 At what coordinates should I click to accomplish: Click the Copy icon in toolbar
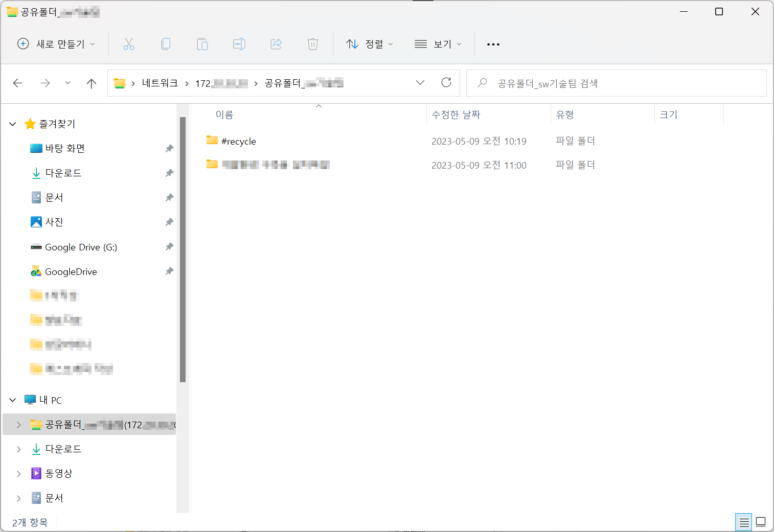[x=166, y=44]
